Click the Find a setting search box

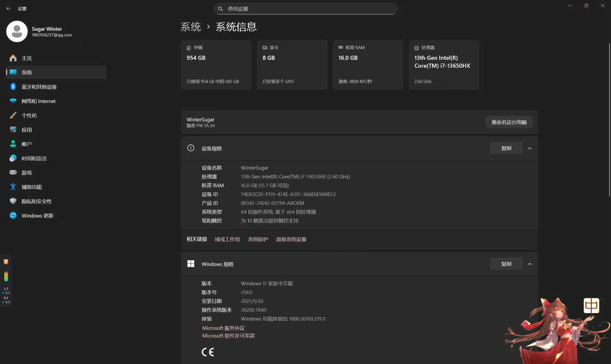pos(305,9)
